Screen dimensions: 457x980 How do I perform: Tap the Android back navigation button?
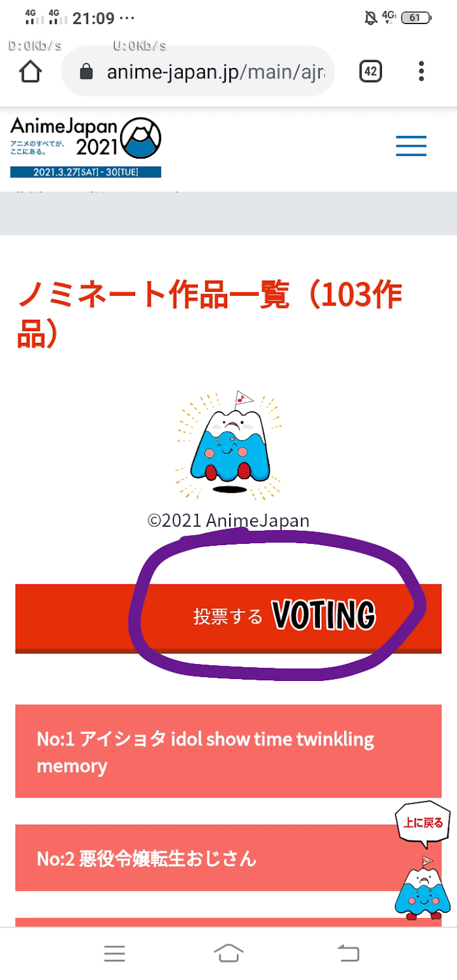pyautogui.click(x=348, y=954)
